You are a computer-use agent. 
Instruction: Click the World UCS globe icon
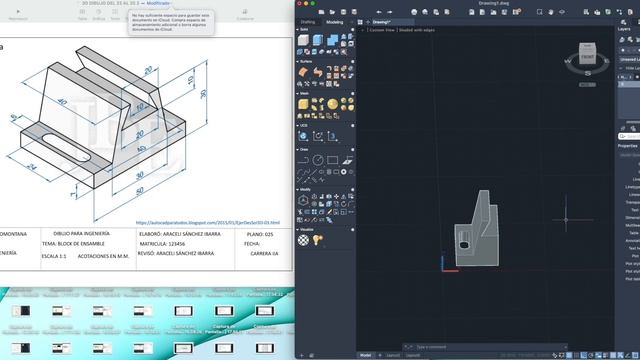coord(303,136)
